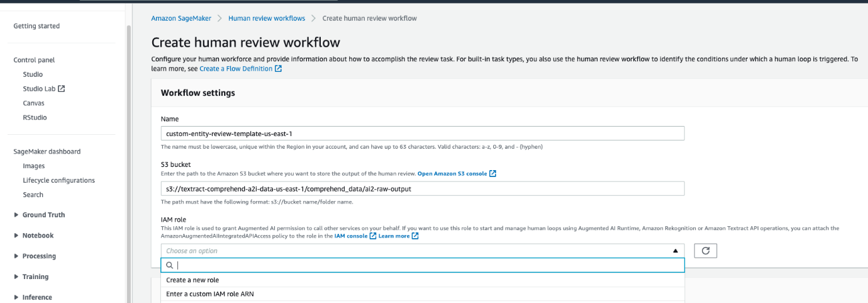Viewport: 868px width, 303px height.
Task: Open Human review workflows breadcrumb link
Action: tap(267, 18)
